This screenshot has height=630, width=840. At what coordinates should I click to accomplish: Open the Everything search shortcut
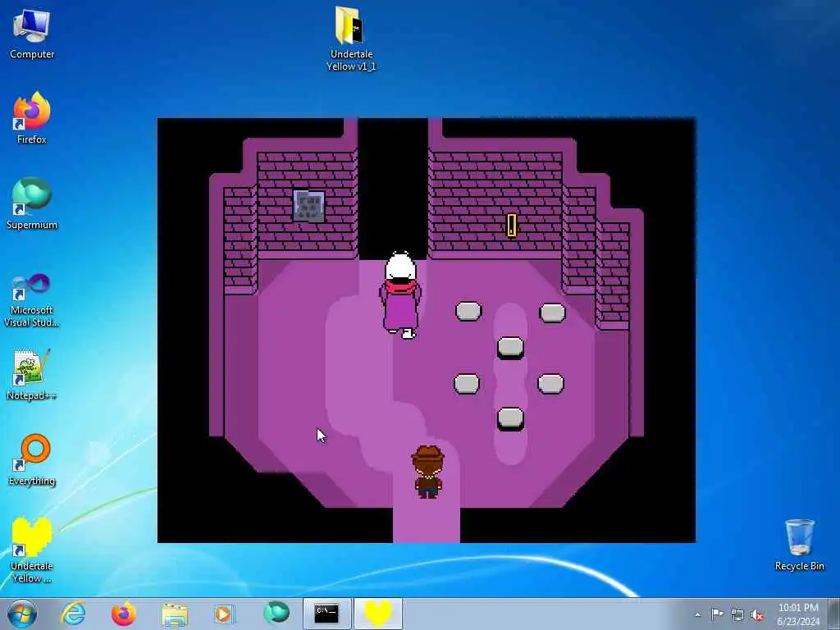click(x=32, y=459)
